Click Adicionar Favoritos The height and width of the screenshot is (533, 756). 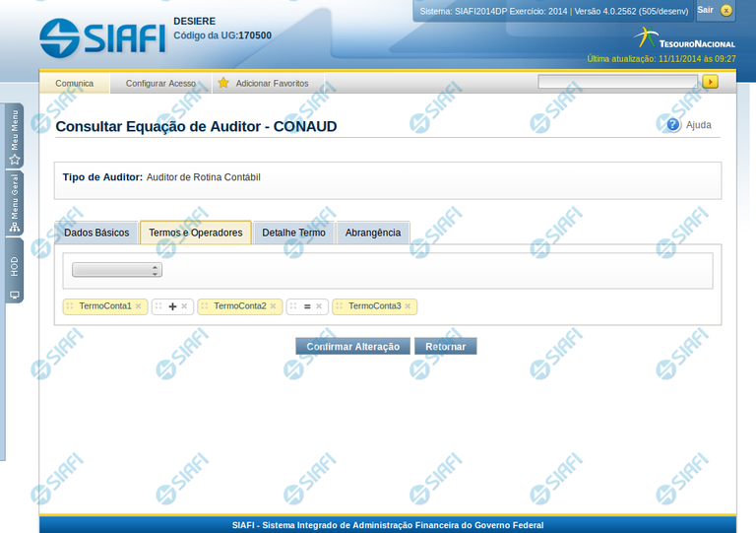click(272, 83)
